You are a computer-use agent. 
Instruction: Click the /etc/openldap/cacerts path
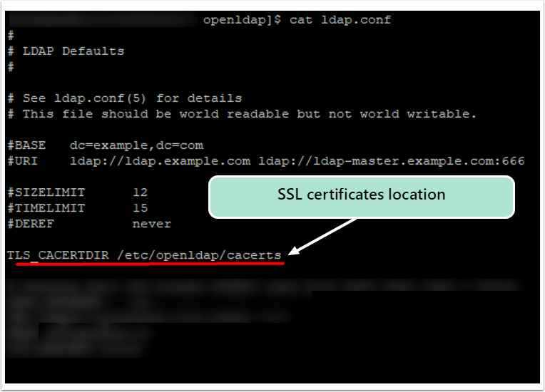click(x=199, y=255)
